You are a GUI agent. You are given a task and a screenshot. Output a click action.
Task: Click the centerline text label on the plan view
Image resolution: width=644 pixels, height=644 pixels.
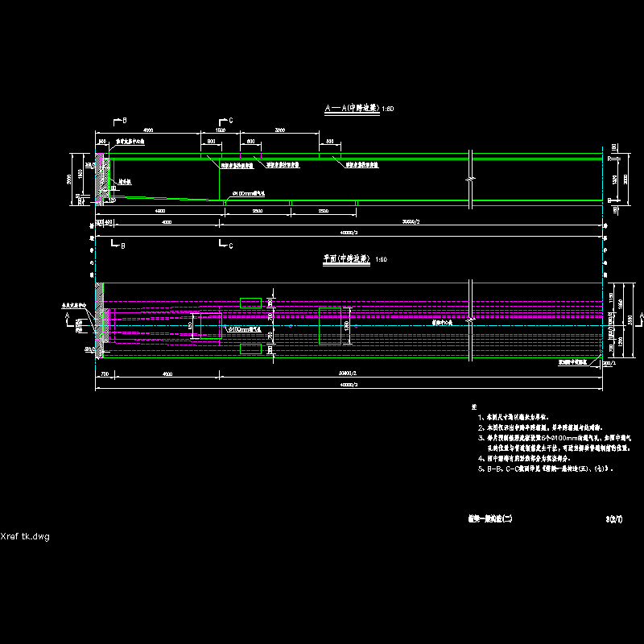click(442, 323)
